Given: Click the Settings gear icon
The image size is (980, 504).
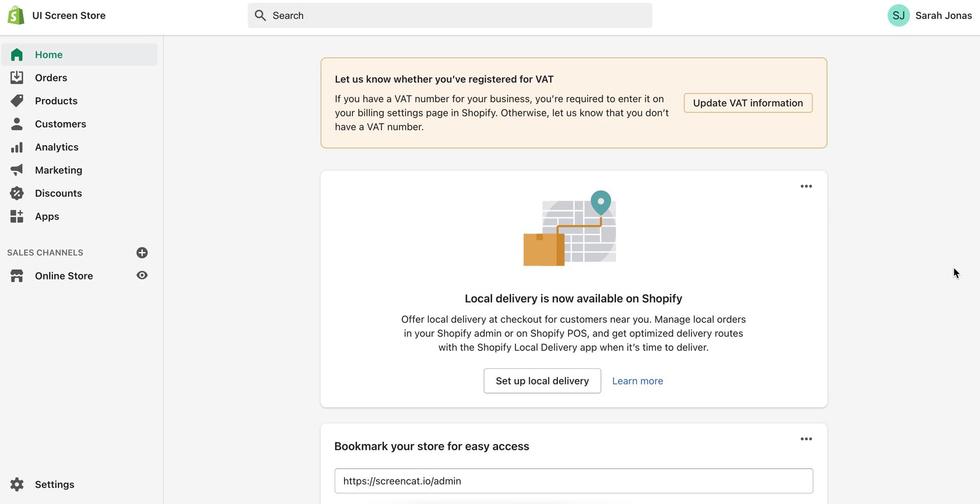Looking at the screenshot, I should [x=17, y=485].
